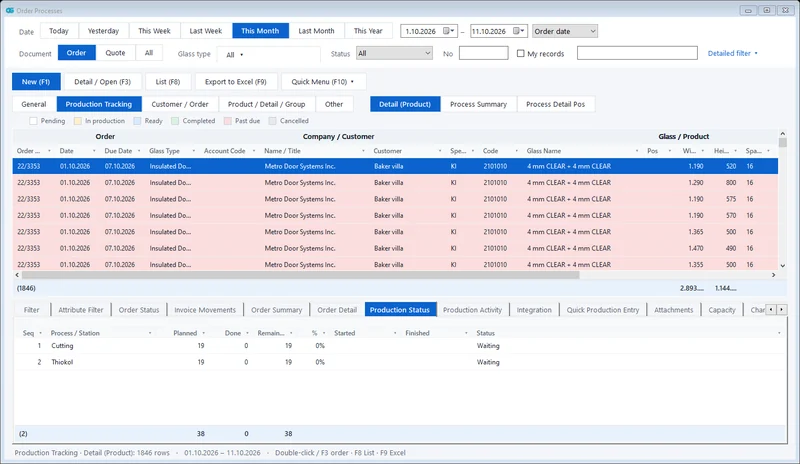
Task: Click Detail / Open (F3) button
Action: [103, 82]
